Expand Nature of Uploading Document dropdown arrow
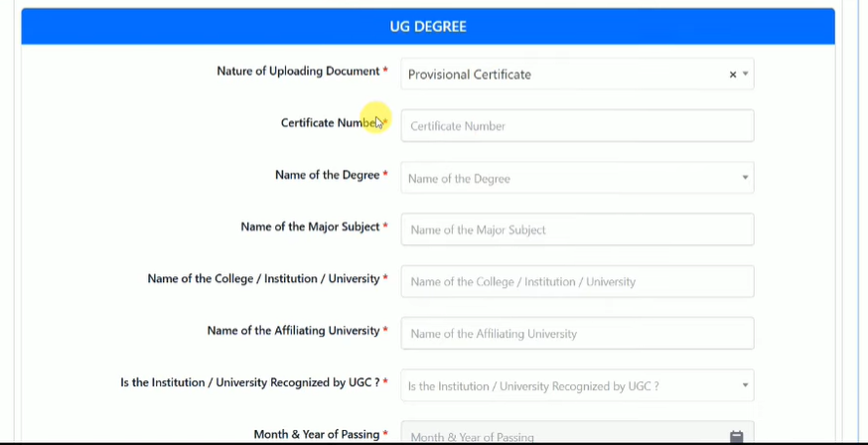The height and width of the screenshot is (445, 868). tap(746, 74)
